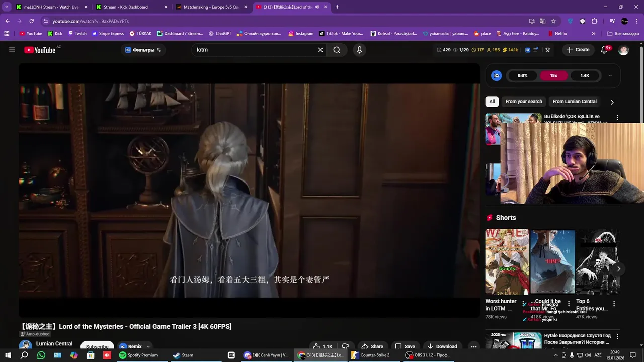This screenshot has width=644, height=362.
Task: Open tab search dropdown at top left
Action: tap(7, 7)
